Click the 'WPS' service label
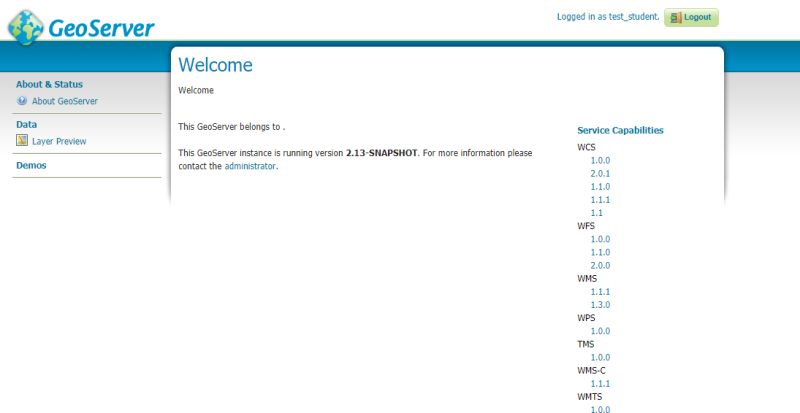 point(586,318)
